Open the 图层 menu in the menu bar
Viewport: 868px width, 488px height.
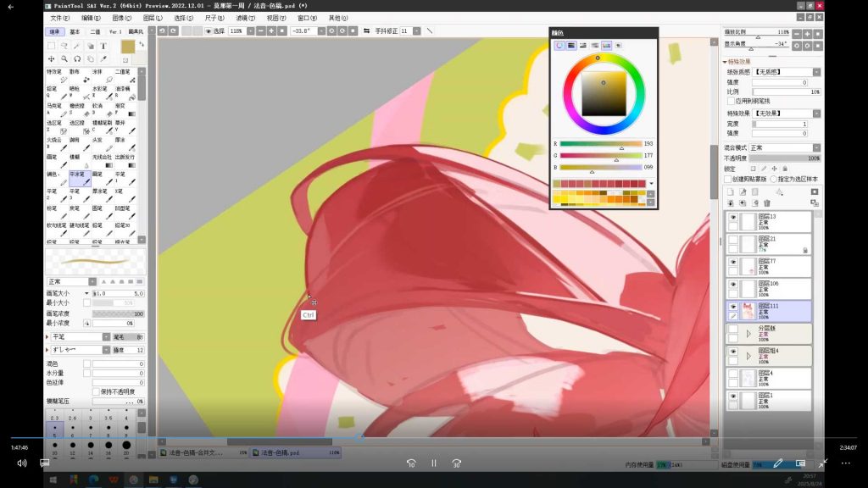153,17
